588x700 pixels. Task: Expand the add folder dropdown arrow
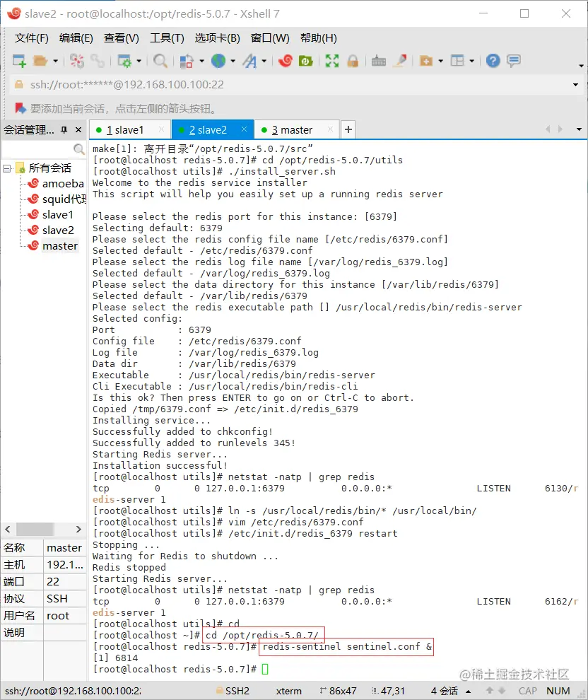click(x=441, y=61)
